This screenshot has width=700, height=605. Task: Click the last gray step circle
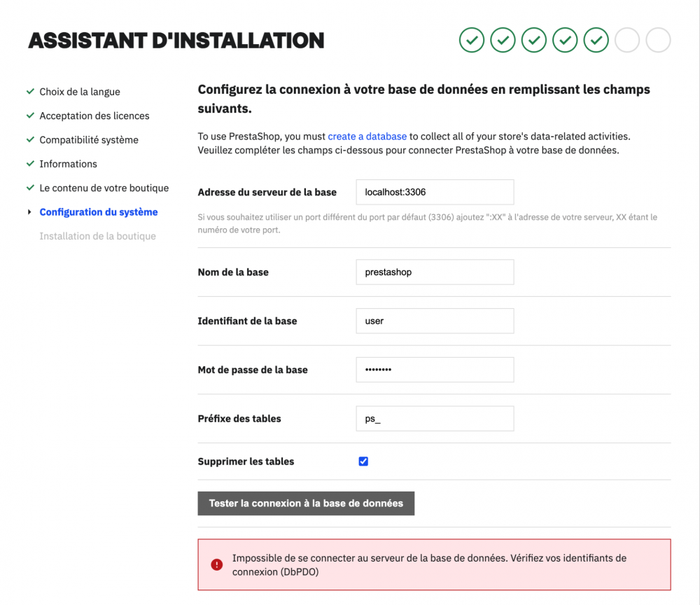click(x=658, y=40)
